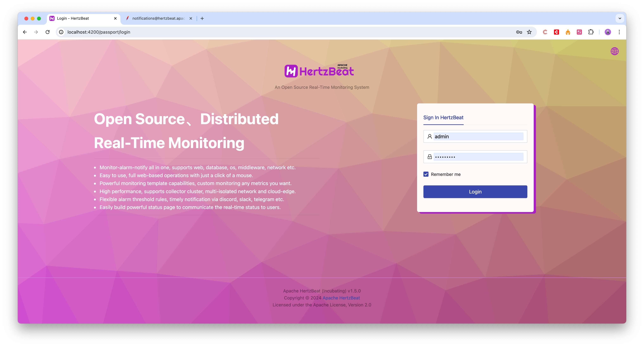Uncheck the Remember me checkbox
The image size is (644, 347).
pyautogui.click(x=426, y=174)
